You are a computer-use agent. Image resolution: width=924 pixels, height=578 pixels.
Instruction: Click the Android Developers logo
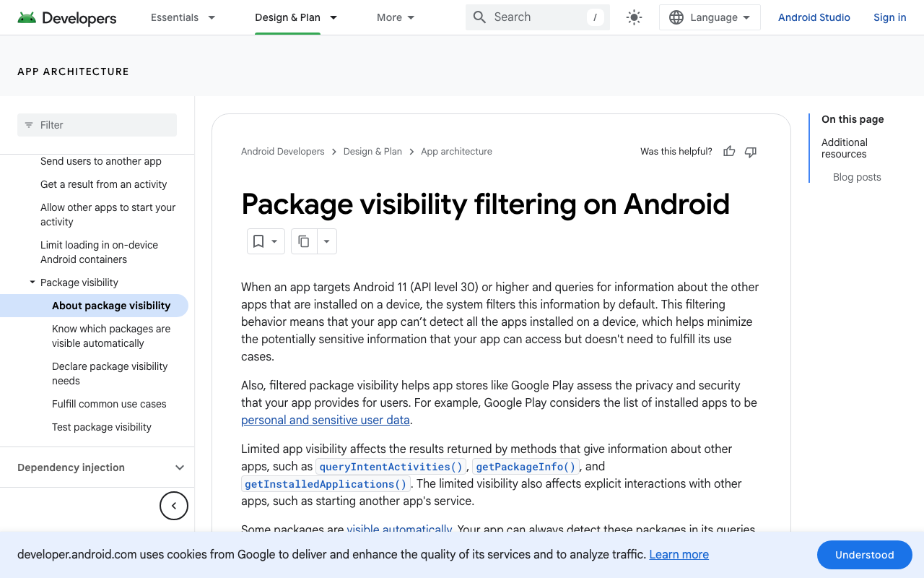click(67, 17)
